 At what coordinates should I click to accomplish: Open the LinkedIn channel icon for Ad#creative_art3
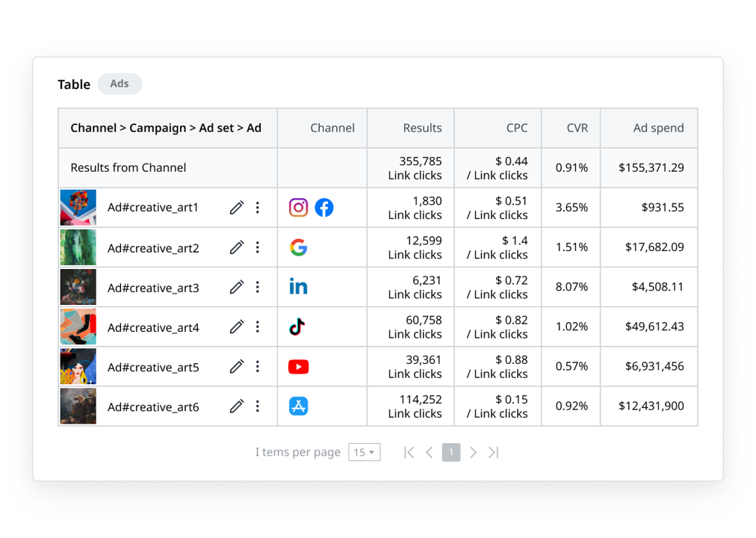click(298, 286)
